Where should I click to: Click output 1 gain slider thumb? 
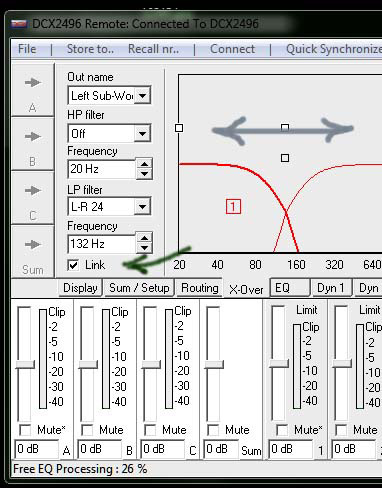tap(279, 363)
